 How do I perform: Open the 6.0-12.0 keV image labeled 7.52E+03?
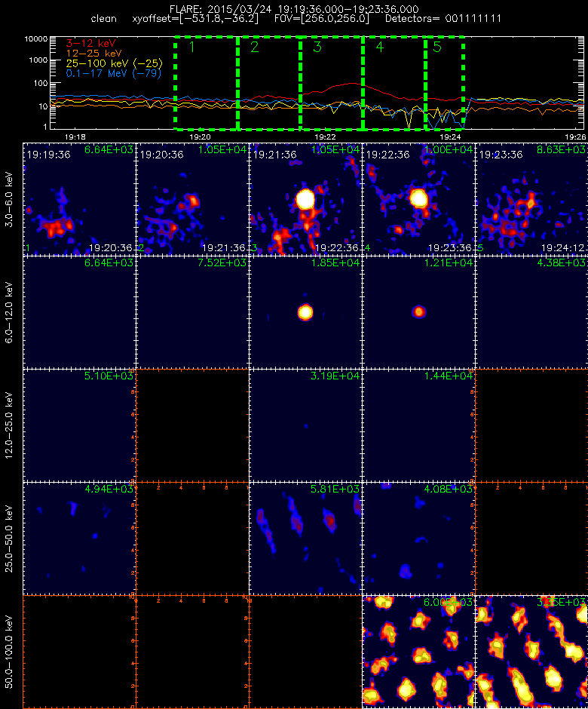(192, 312)
